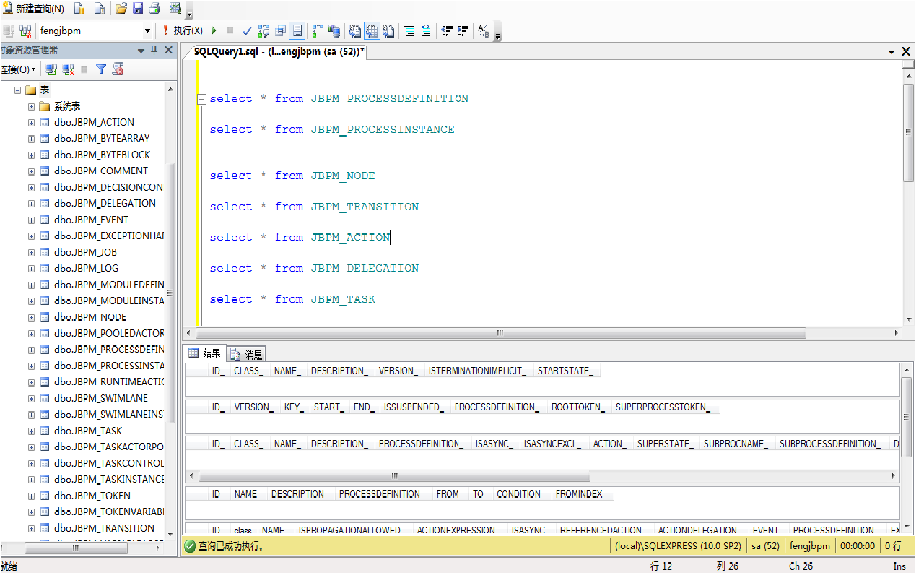Open the fengjbpm database dropdown
Image resolution: width=924 pixels, height=578 pixels.
[x=149, y=30]
